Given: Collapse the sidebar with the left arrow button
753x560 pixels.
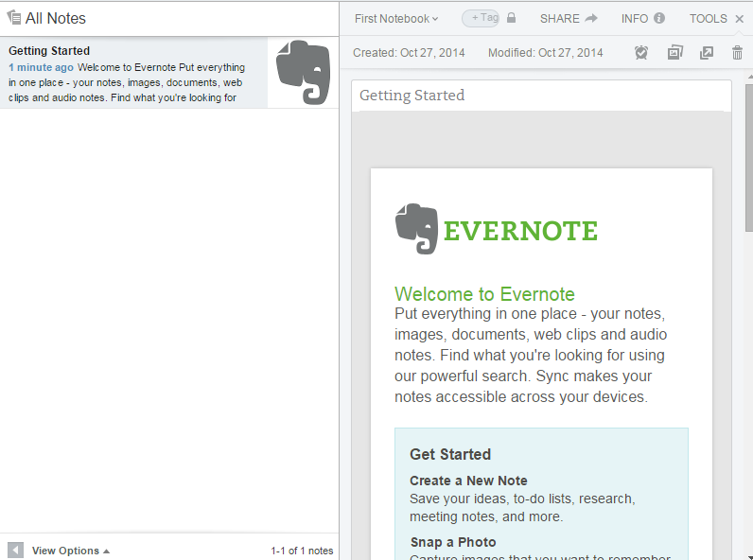Looking at the screenshot, I should 15,551.
